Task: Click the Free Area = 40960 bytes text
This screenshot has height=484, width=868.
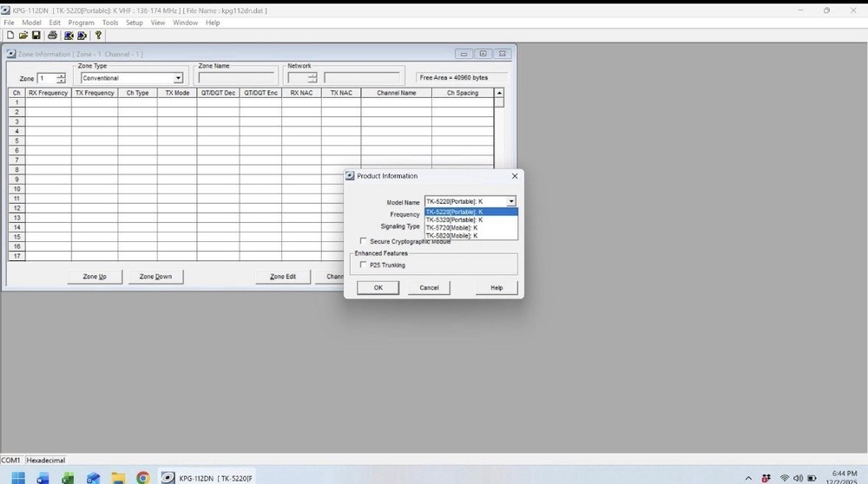Action: click(454, 78)
